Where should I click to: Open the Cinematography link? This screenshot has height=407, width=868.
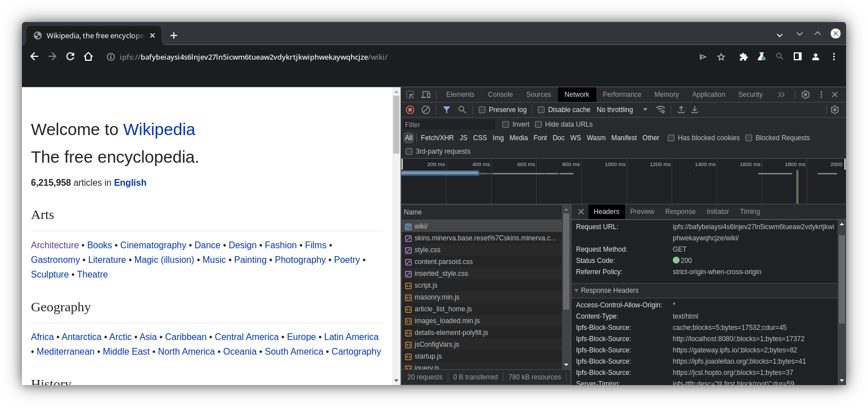pos(153,245)
